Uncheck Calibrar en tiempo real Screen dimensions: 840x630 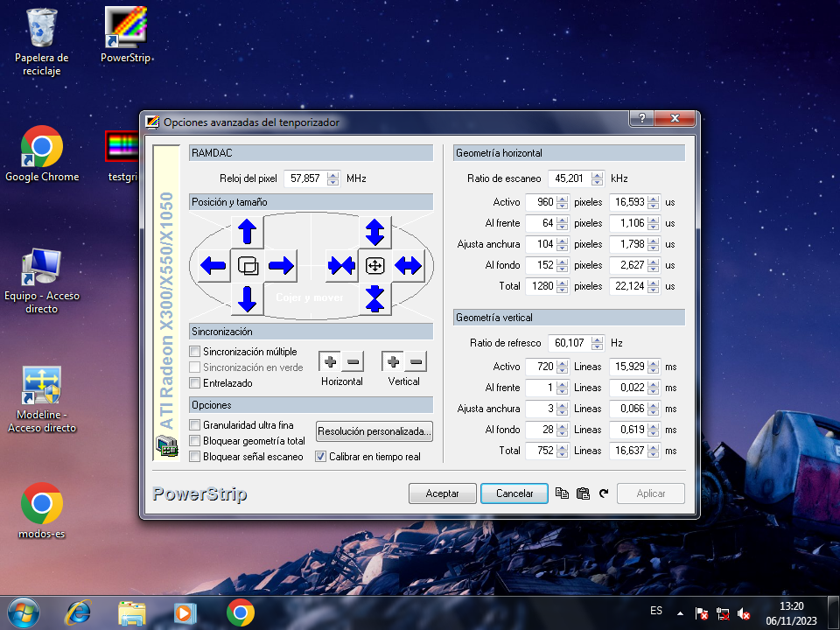pos(321,457)
